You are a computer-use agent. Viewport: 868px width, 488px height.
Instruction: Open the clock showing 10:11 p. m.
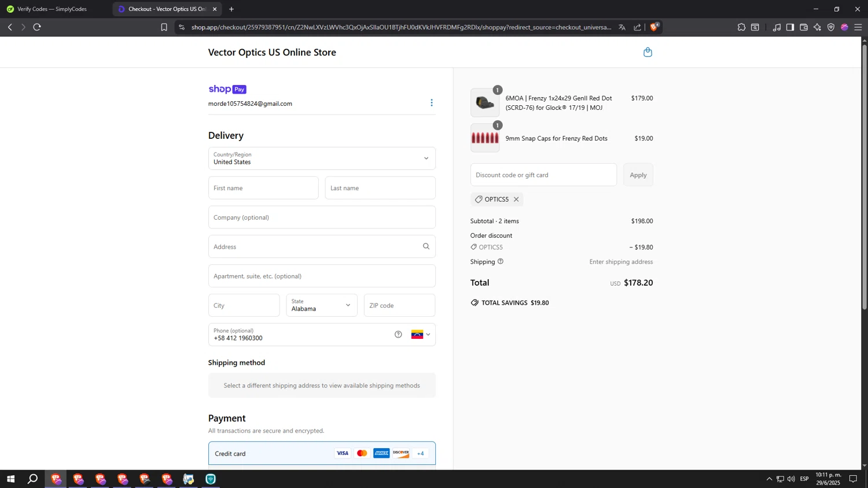pos(828,479)
